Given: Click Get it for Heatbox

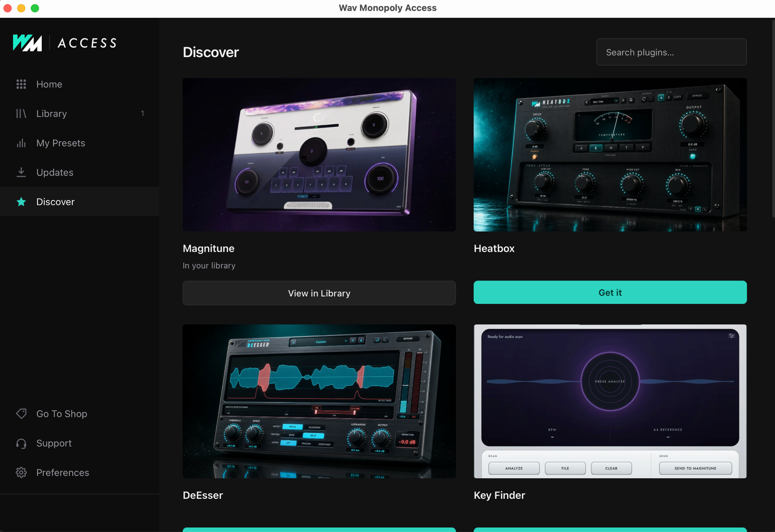Looking at the screenshot, I should [610, 293].
